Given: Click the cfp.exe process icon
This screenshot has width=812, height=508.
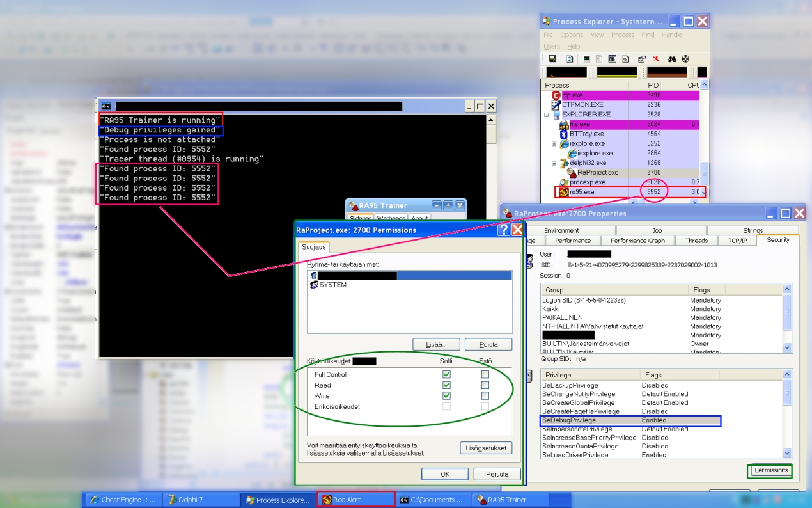Looking at the screenshot, I should 556,95.
